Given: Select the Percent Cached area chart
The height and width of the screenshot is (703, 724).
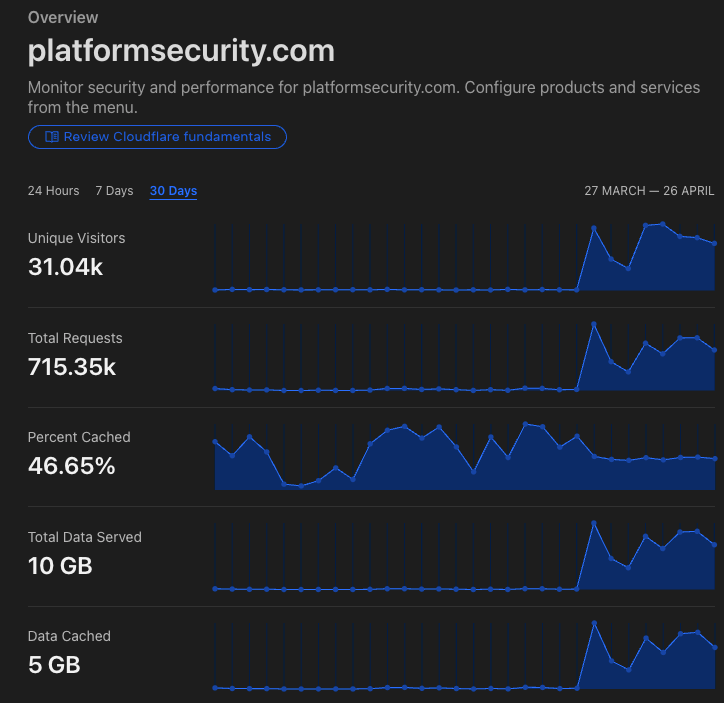Looking at the screenshot, I should coord(465,457).
